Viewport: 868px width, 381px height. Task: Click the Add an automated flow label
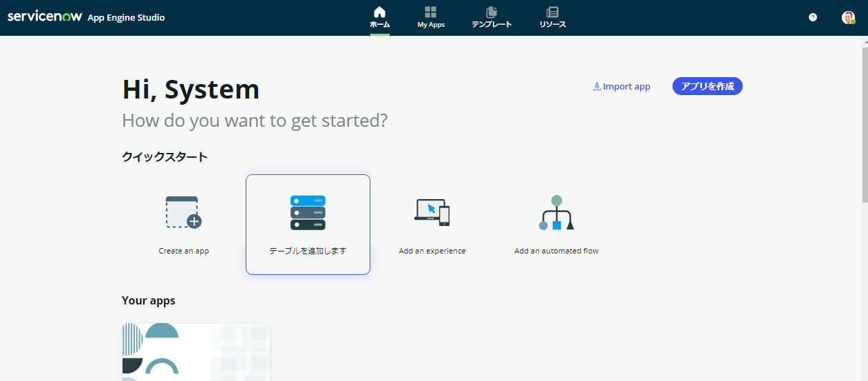(556, 251)
